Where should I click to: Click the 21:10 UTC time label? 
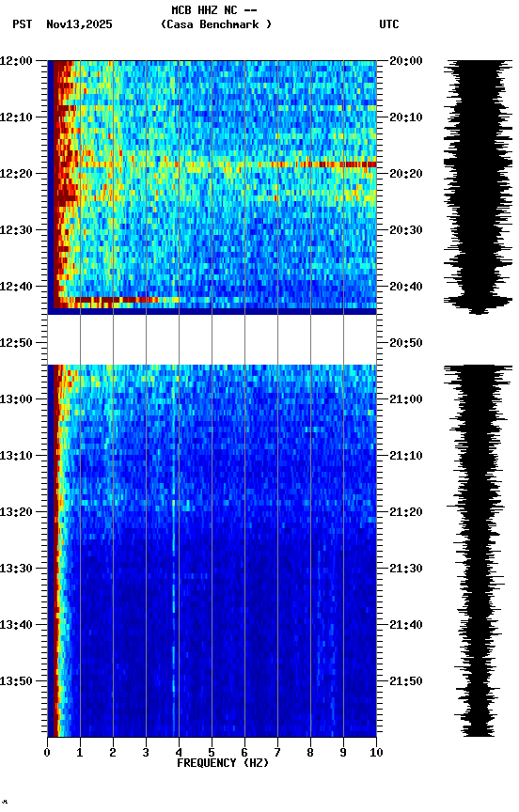click(406, 456)
